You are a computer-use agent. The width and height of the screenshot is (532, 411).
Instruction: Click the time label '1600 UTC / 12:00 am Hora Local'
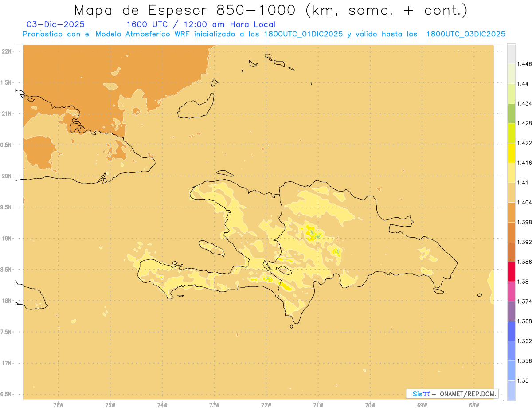tap(201, 24)
